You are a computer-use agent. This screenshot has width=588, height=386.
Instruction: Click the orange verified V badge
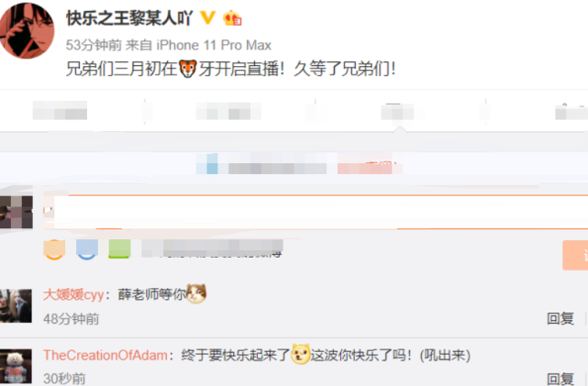(207, 17)
